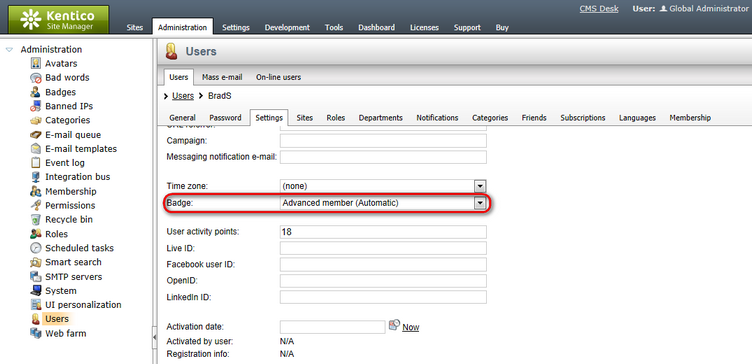This screenshot has width=752, height=364.
Task: Click the Avatars icon in the tree
Action: (x=35, y=63)
